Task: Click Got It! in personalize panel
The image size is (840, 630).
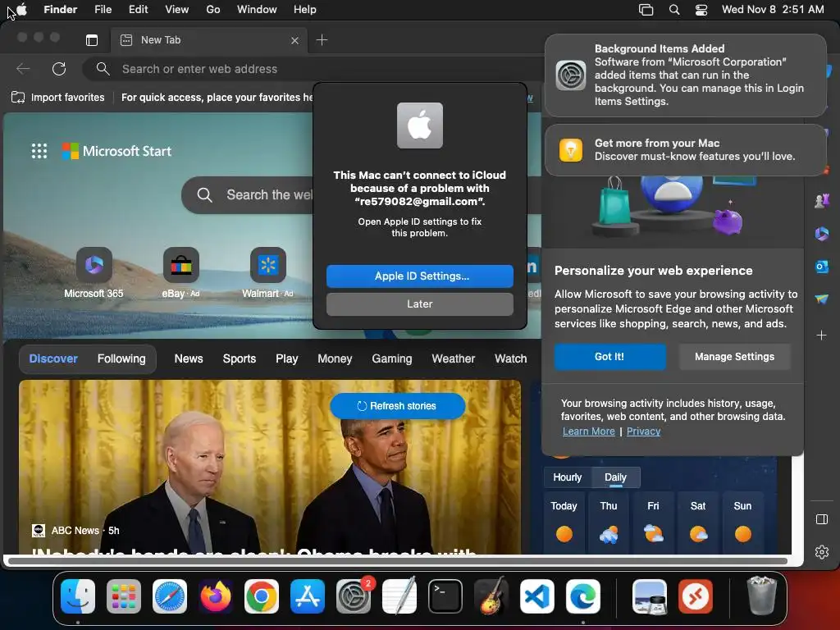Action: [x=609, y=357]
